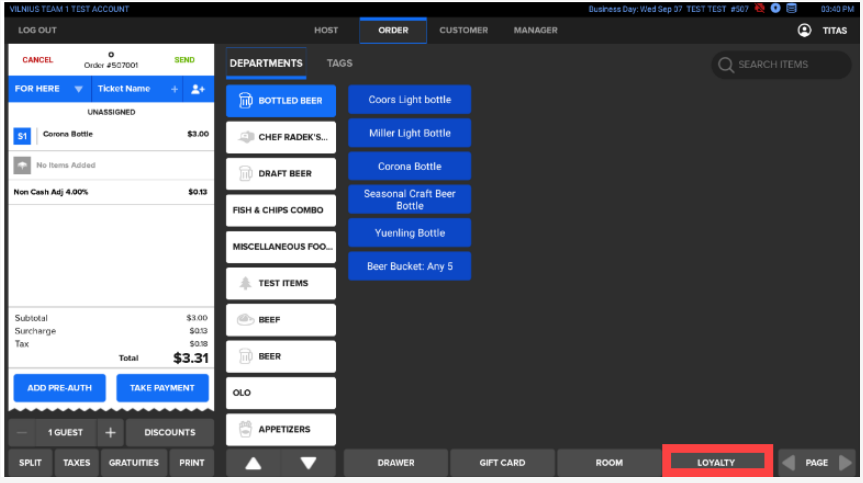This screenshot has width=863, height=483.
Task: Click ADD PRE-AUTH button
Action: coord(59,388)
